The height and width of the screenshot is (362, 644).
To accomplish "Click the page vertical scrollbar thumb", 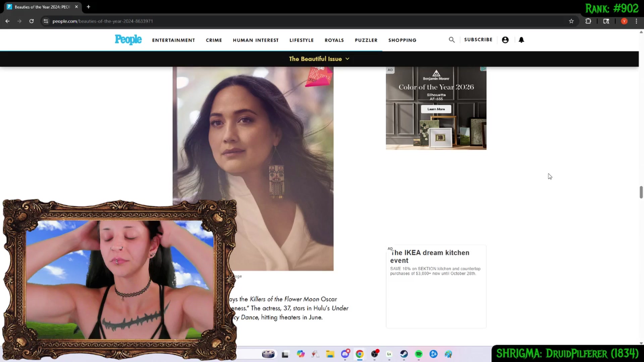I will coord(641,192).
